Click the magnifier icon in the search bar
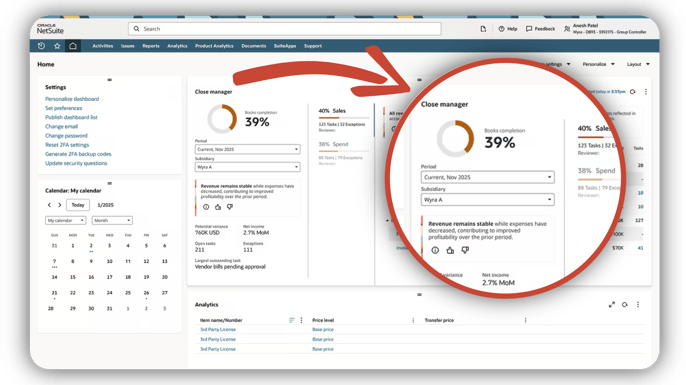 click(136, 29)
